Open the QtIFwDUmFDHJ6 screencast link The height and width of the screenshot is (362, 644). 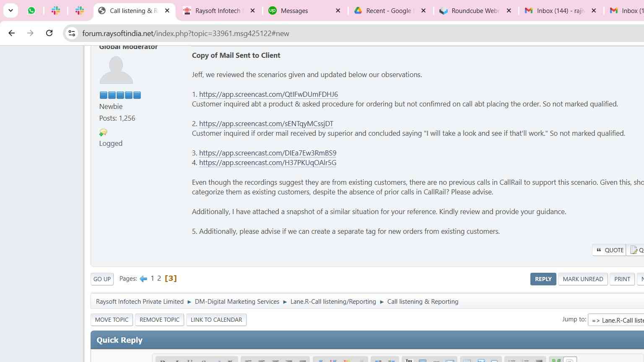coord(268,94)
